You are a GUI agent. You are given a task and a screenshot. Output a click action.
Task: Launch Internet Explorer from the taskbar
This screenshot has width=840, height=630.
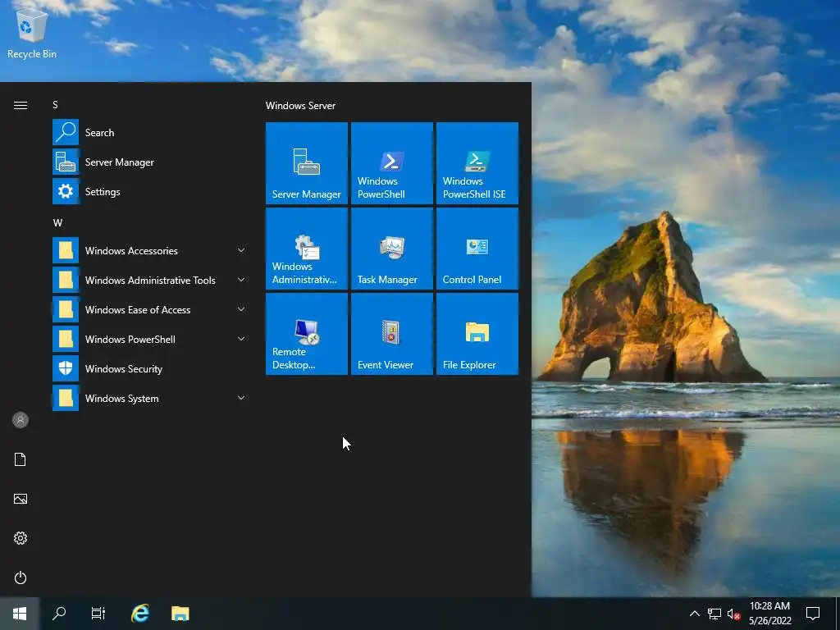[140, 614]
